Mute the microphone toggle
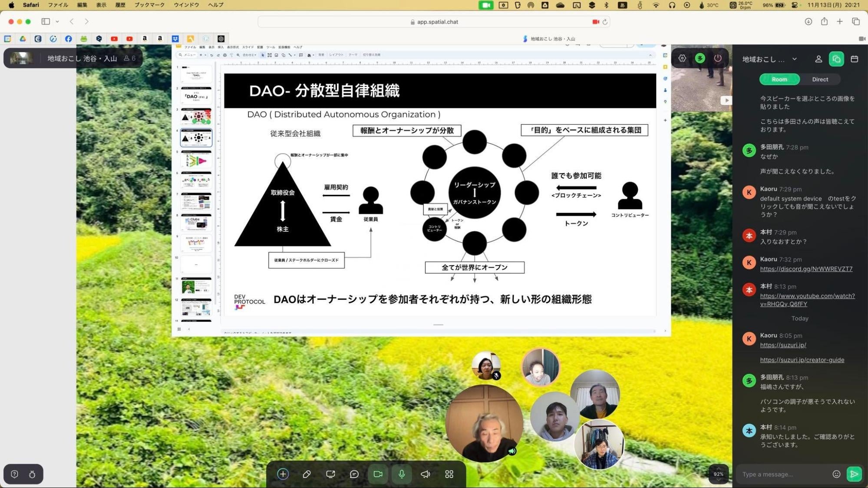The image size is (868, 488). (x=401, y=474)
